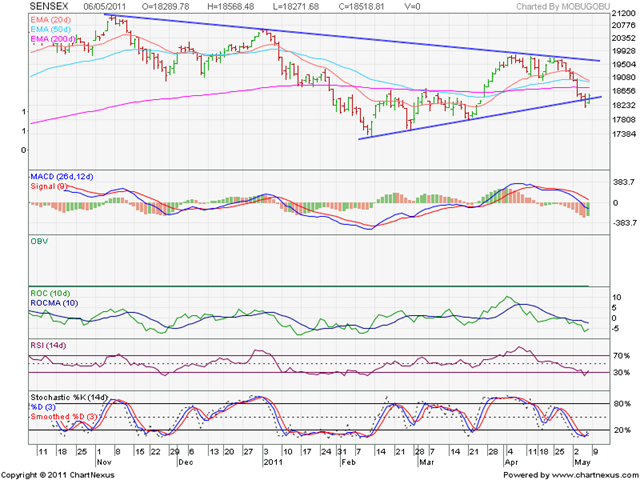Select the EMA (50d) legend label
This screenshot has height=480, width=640.
pyautogui.click(x=50, y=29)
